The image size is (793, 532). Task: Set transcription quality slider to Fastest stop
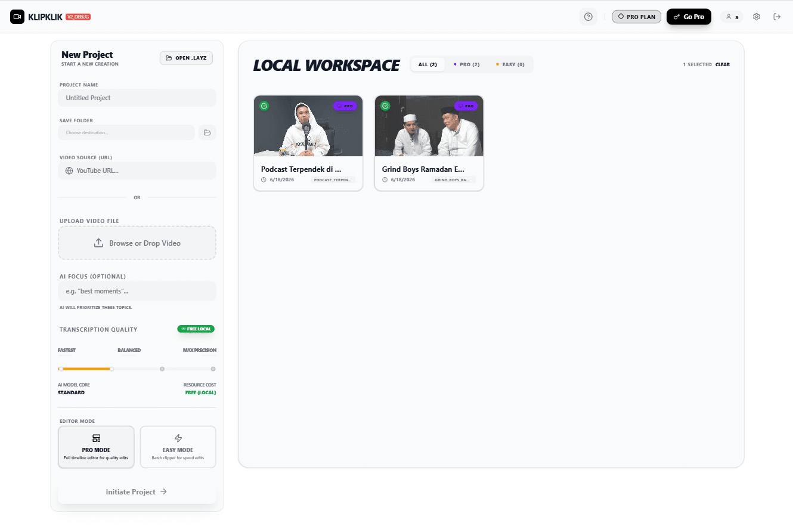coord(61,369)
